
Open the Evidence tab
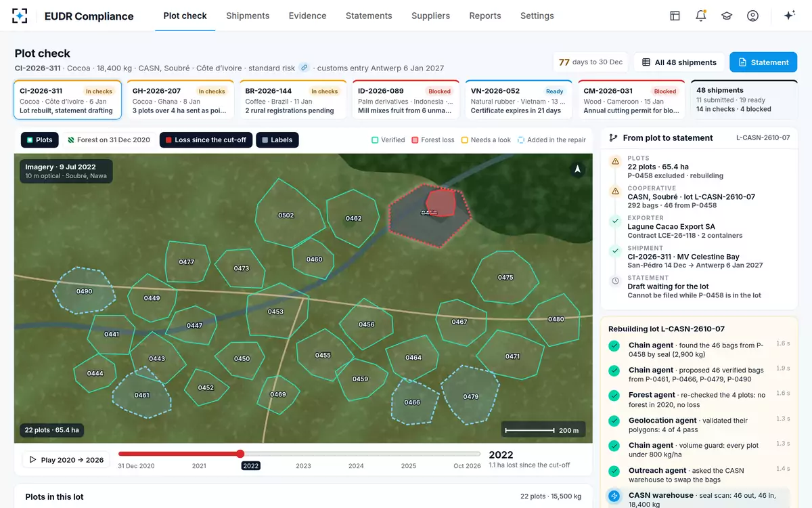307,16
